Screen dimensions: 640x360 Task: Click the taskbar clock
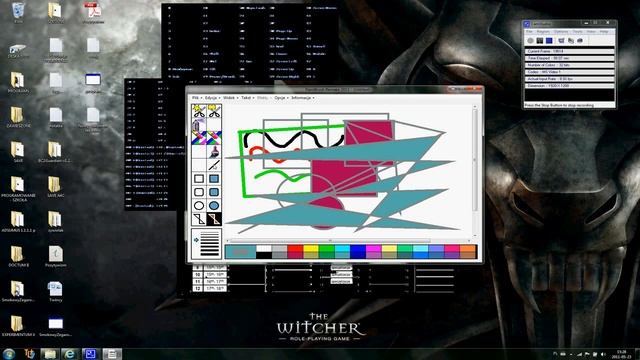[622, 354]
